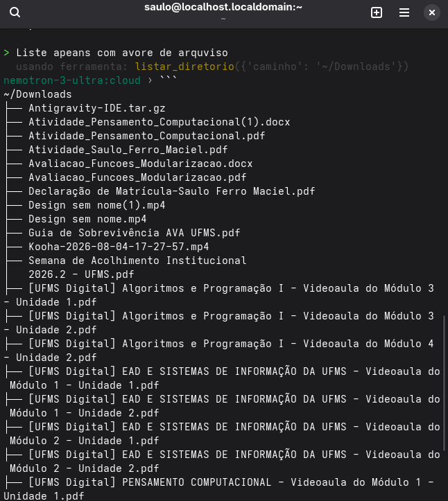Click the nemotron-3-ultra:cloud model prompt

pyautogui.click(x=72, y=80)
